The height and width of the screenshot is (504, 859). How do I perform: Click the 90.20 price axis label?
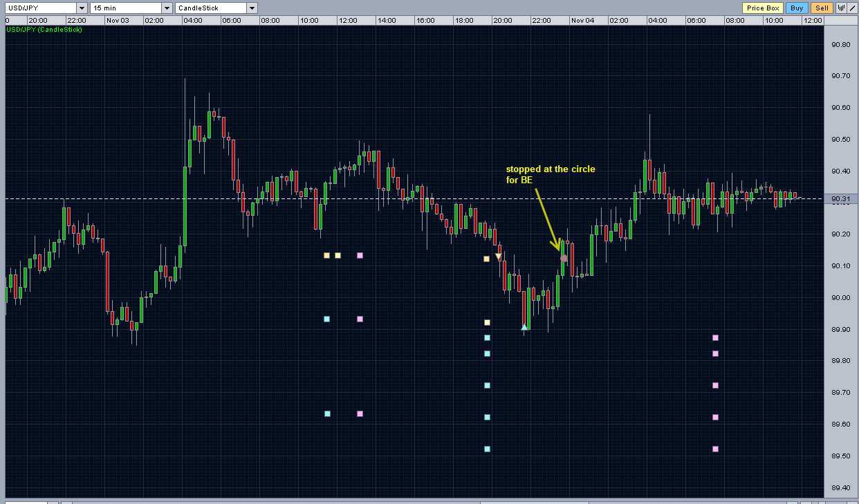(x=840, y=234)
